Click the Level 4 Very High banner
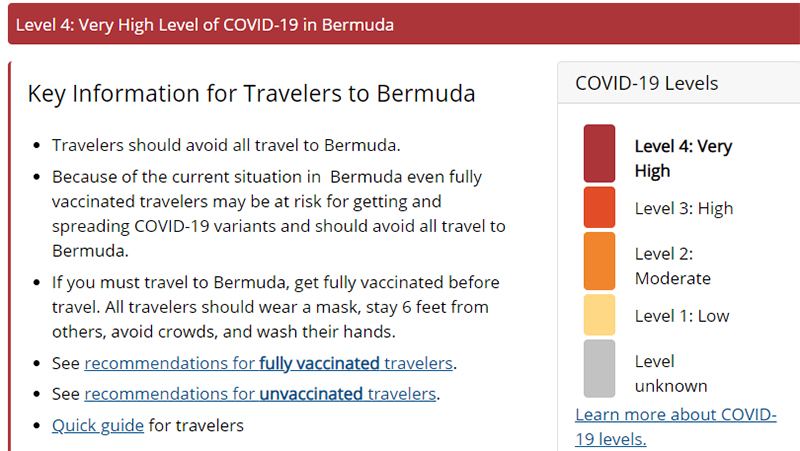 pyautogui.click(x=404, y=24)
